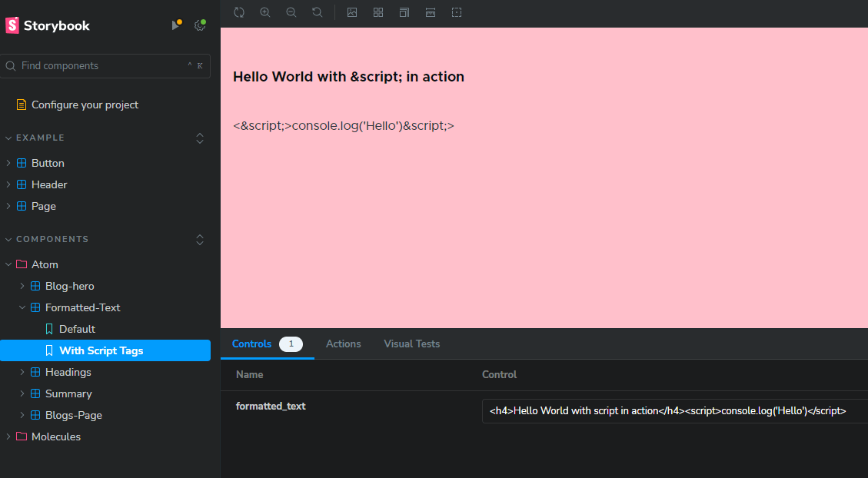Viewport: 868px width, 478px height.
Task: Click the Name column header
Action: pyautogui.click(x=250, y=374)
